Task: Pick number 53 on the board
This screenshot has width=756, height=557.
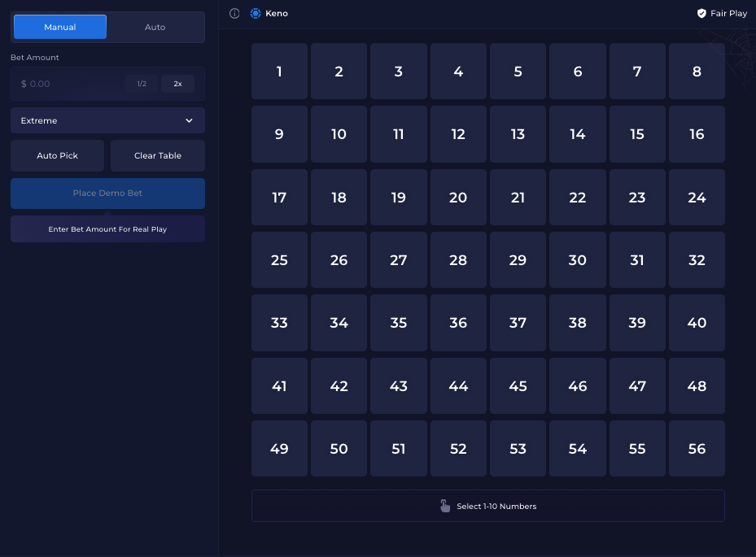Action: tap(518, 449)
